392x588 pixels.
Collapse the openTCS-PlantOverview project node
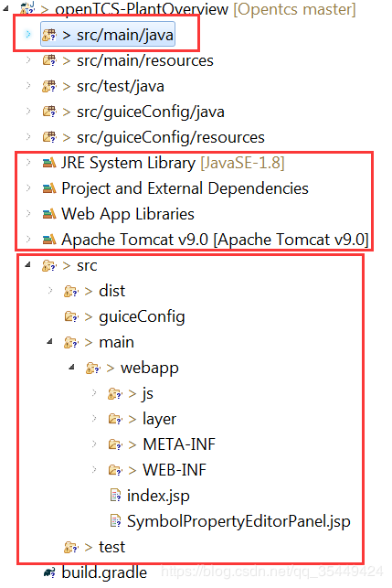click(x=6, y=7)
